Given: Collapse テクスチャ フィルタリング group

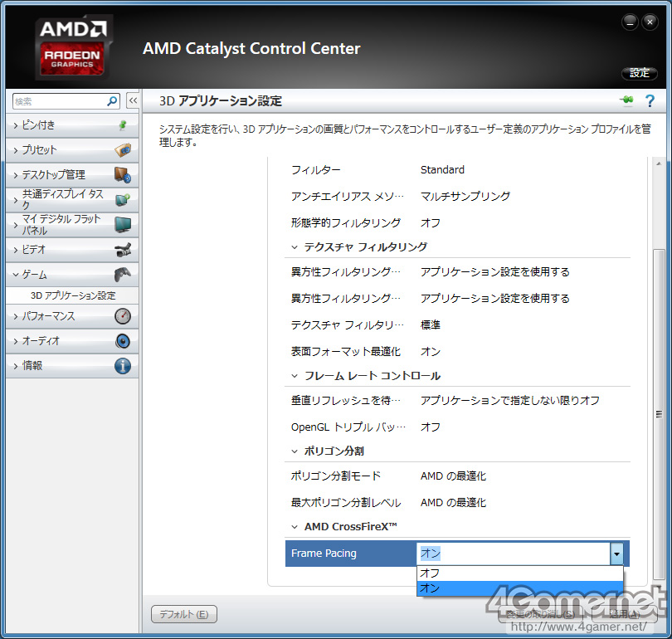Looking at the screenshot, I should coord(295,247).
